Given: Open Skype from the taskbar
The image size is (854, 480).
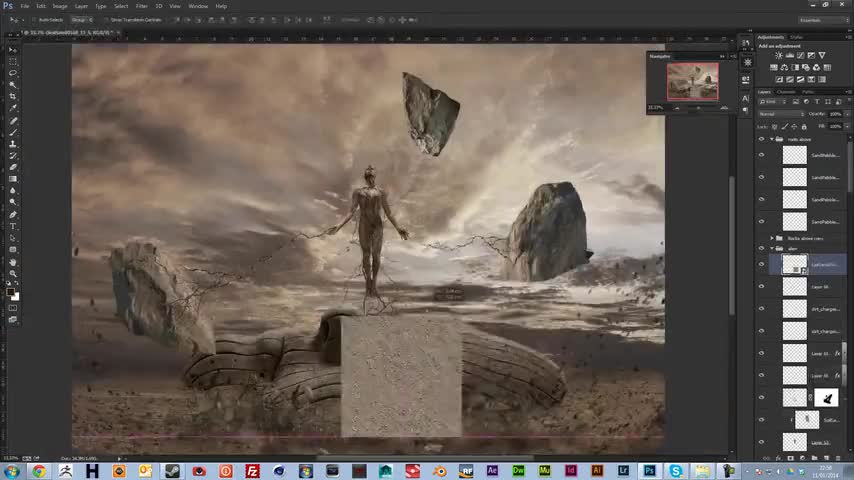Looking at the screenshot, I should click(x=676, y=471).
